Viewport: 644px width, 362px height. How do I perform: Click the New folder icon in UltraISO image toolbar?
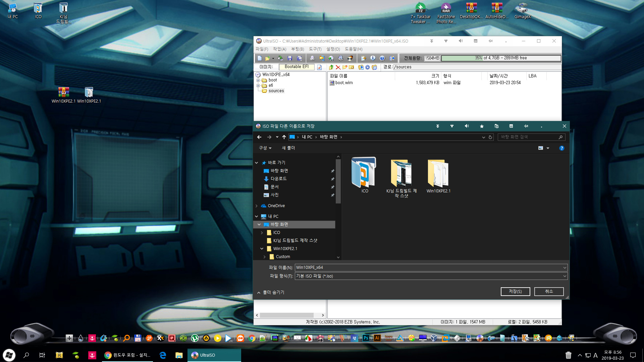pyautogui.click(x=345, y=67)
